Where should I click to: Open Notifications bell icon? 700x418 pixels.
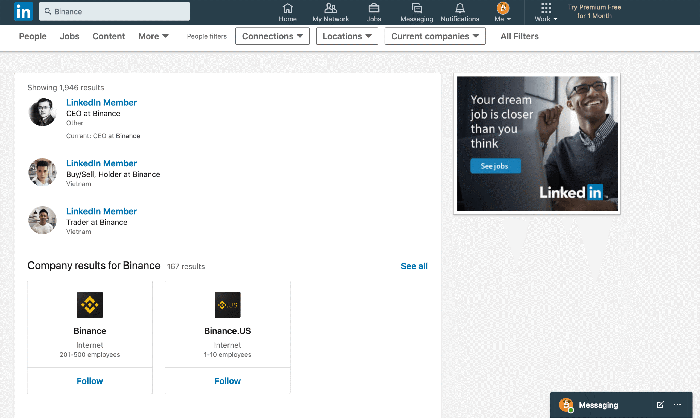460,12
